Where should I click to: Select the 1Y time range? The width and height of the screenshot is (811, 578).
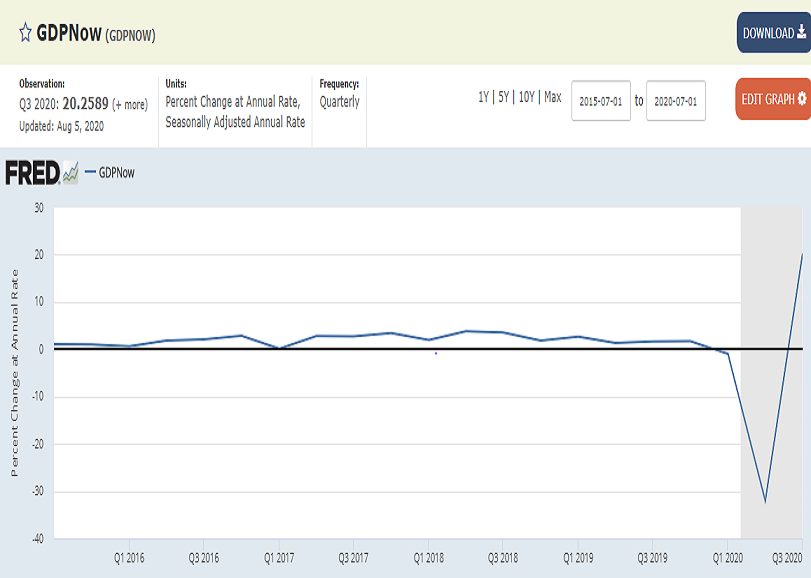point(483,98)
